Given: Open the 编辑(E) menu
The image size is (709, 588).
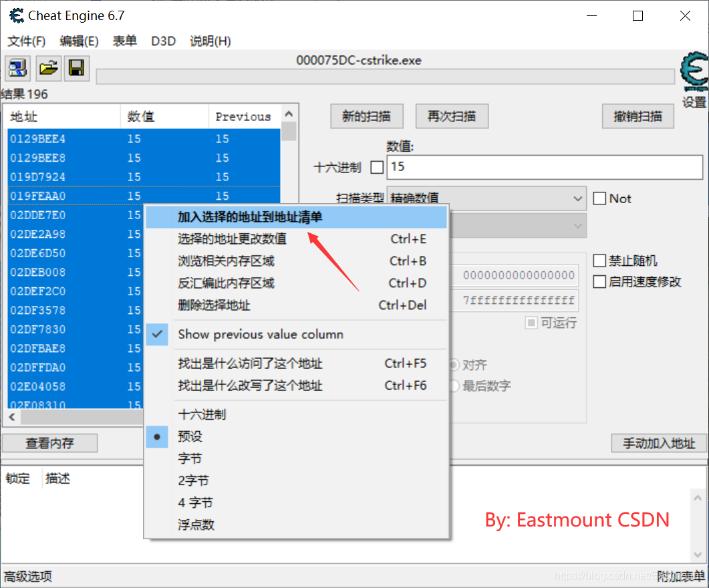Looking at the screenshot, I should point(79,41).
